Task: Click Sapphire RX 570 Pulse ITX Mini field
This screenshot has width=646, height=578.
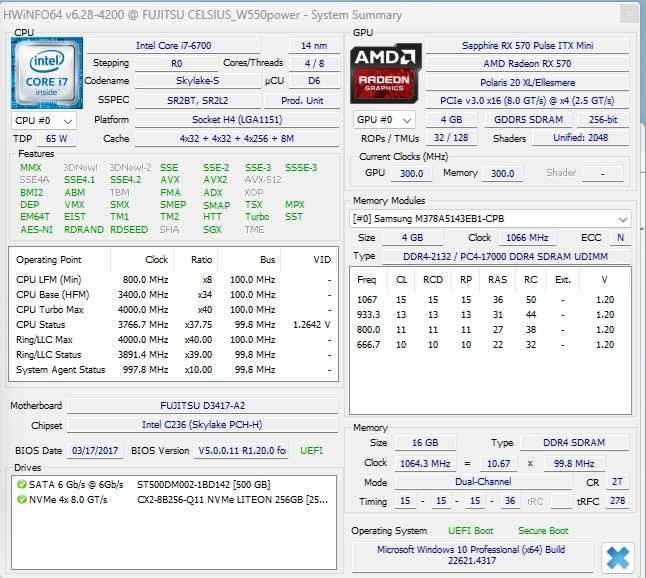Action: point(528,46)
